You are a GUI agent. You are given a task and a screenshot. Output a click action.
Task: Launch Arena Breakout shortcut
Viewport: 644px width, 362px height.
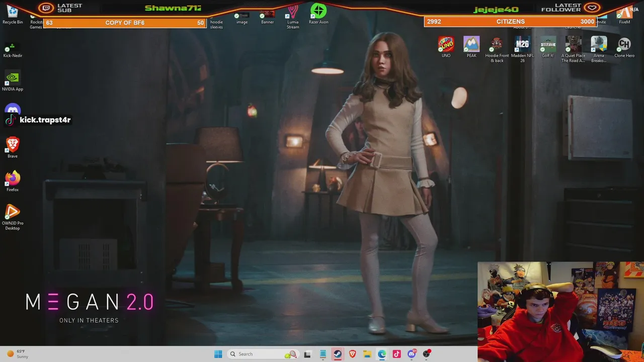(x=599, y=50)
